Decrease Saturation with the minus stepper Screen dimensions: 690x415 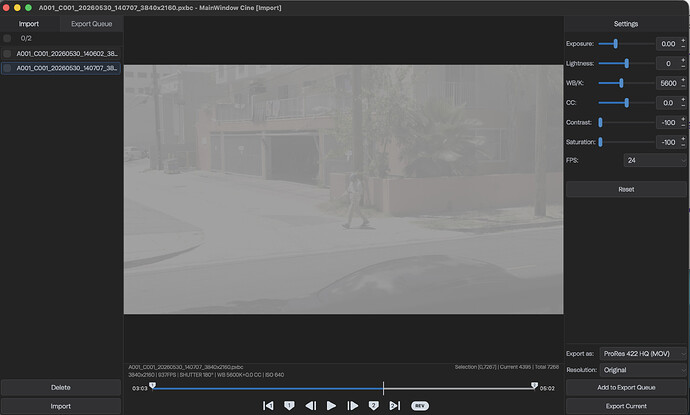(x=683, y=145)
